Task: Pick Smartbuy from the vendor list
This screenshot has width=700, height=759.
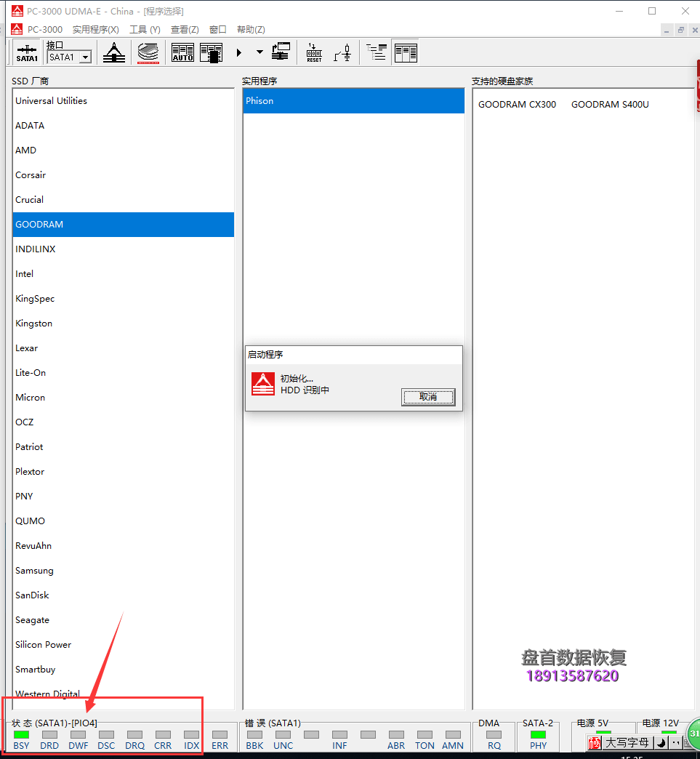Action: point(124,669)
